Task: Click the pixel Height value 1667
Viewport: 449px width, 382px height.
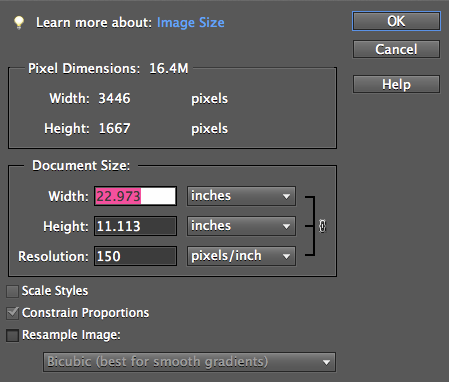Action: 114,128
